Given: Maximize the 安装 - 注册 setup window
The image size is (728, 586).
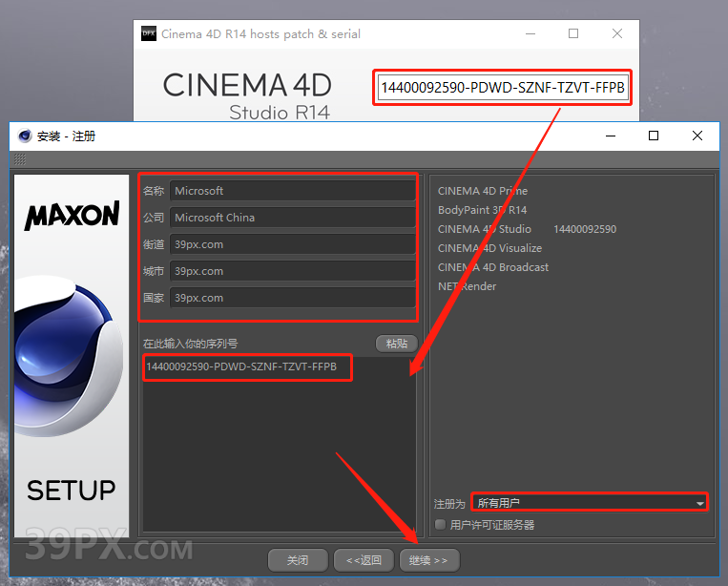Looking at the screenshot, I should tap(654, 136).
